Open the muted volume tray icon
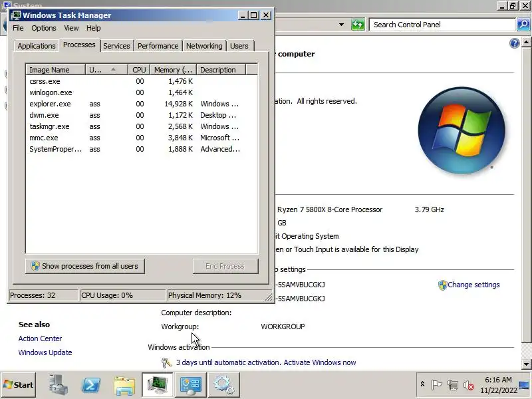 (469, 385)
